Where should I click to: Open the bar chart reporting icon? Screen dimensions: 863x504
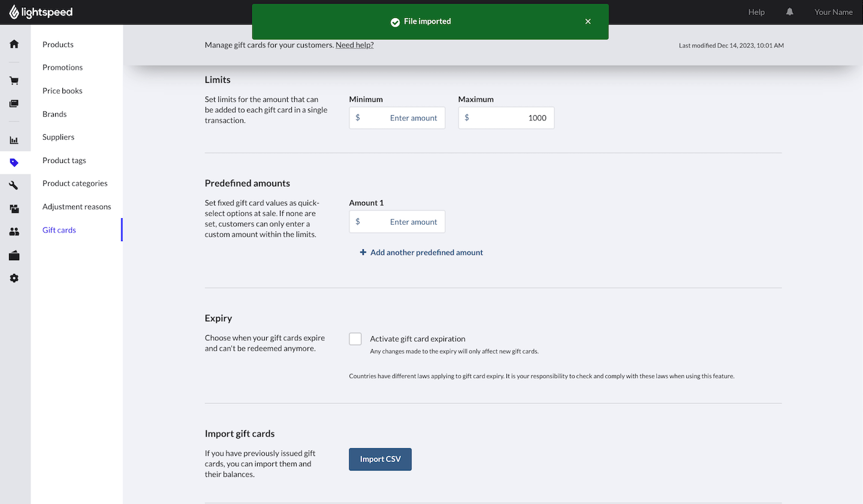point(14,140)
